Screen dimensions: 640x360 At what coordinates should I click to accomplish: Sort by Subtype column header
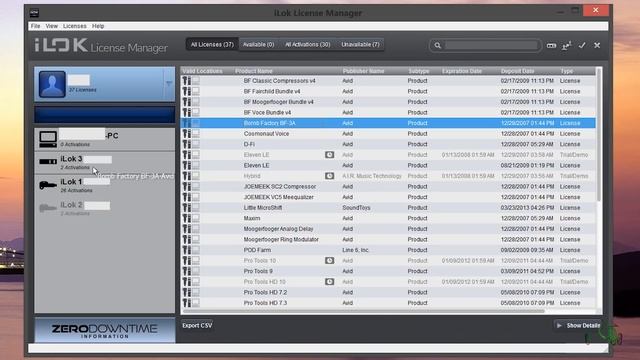pyautogui.click(x=419, y=71)
